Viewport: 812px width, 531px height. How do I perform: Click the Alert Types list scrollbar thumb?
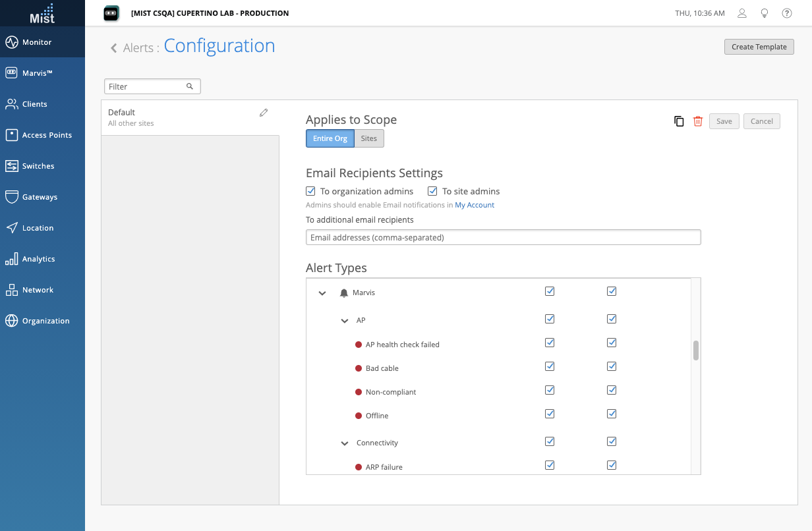pos(695,350)
